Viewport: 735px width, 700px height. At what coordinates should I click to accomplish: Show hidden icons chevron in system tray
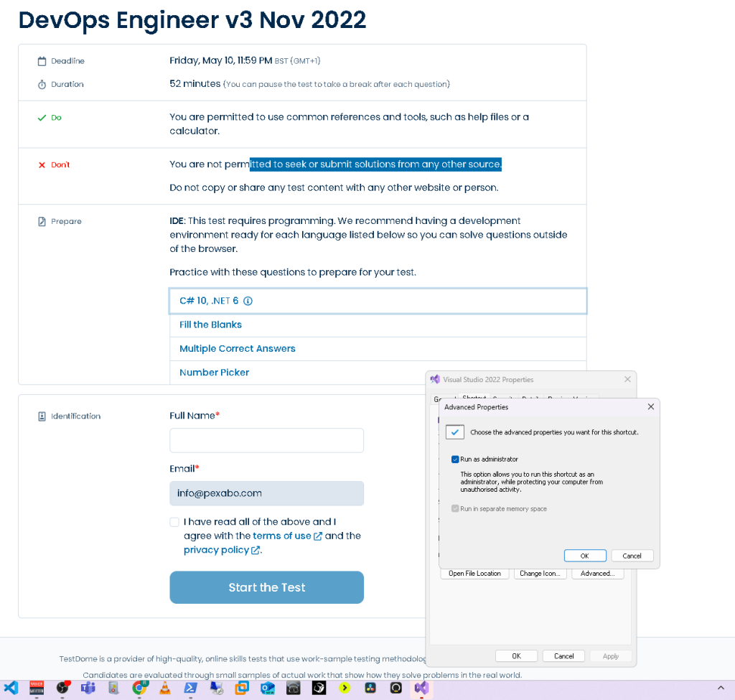721,688
